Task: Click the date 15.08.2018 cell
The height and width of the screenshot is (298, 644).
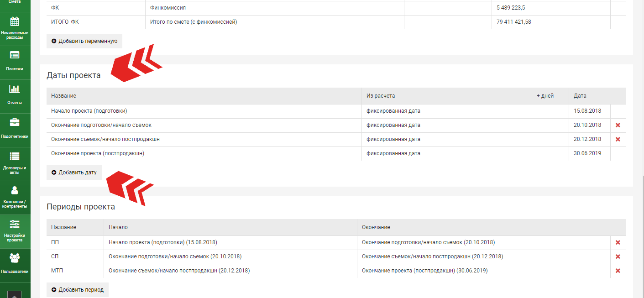Action: (587, 111)
